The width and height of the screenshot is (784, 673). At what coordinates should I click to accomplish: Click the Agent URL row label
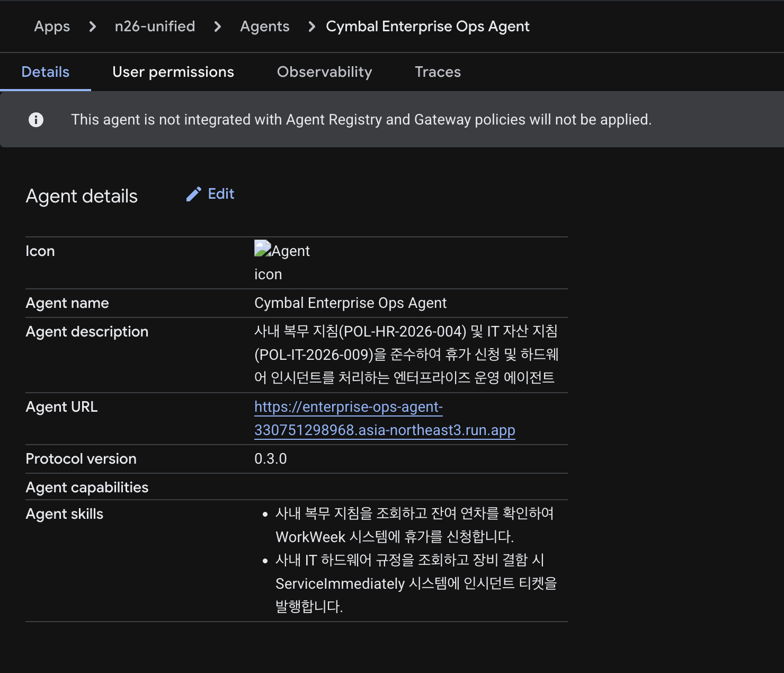pos(61,407)
